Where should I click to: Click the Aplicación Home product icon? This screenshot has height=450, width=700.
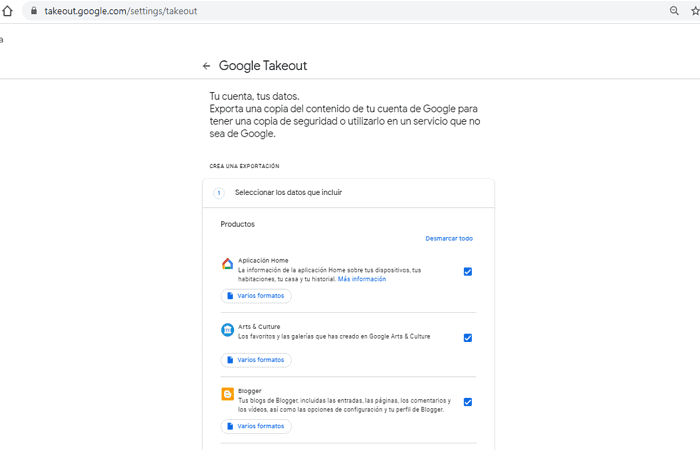(228, 264)
